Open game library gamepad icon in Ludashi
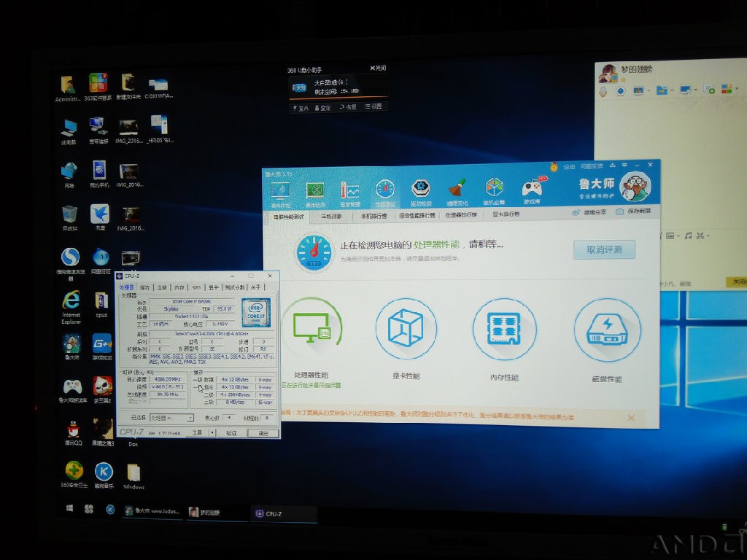747x560 pixels. pyautogui.click(x=532, y=187)
